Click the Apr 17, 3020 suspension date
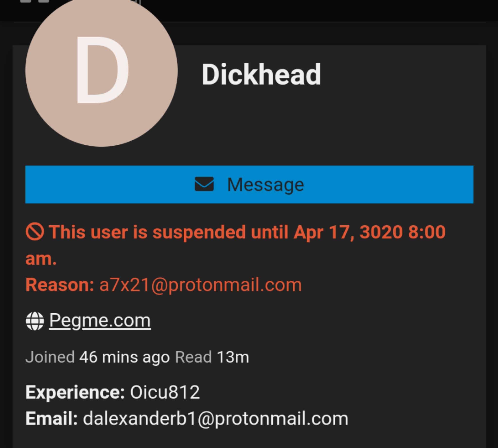 click(x=348, y=232)
